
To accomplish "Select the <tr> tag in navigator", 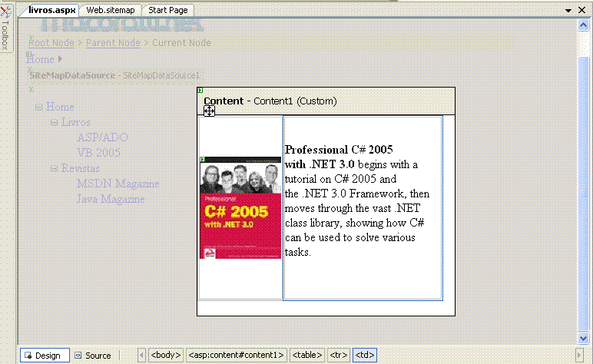I will pos(339,355).
